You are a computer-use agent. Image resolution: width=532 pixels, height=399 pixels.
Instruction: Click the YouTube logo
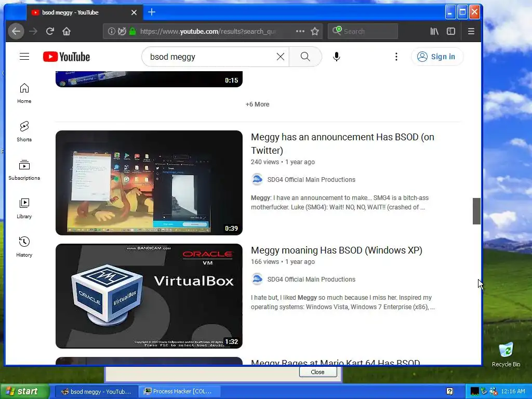(66, 57)
